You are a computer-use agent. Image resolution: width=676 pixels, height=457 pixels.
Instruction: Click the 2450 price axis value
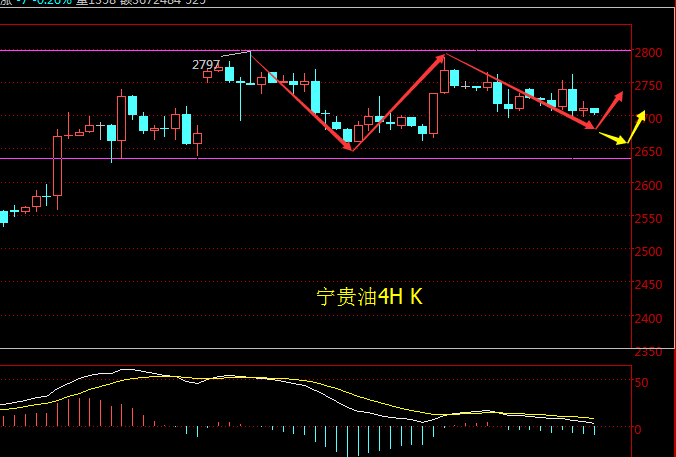(x=648, y=285)
